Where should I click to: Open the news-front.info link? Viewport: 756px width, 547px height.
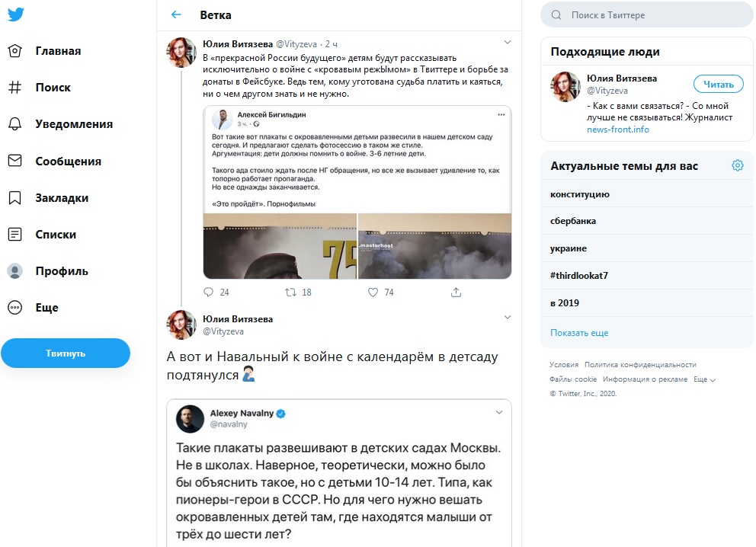(x=618, y=130)
